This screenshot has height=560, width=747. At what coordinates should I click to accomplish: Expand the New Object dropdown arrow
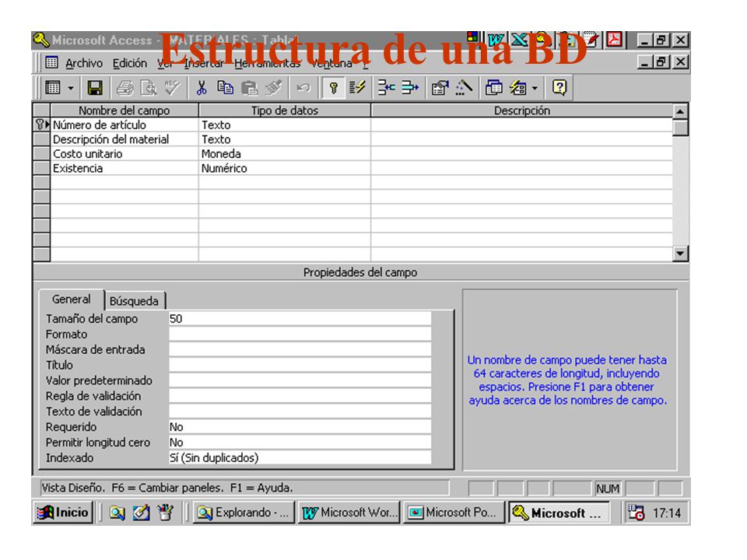(x=535, y=88)
